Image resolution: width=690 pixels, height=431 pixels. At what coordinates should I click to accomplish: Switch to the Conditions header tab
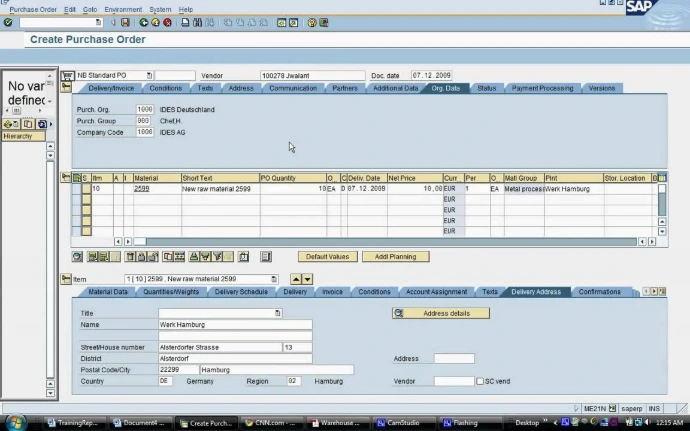tap(165, 88)
